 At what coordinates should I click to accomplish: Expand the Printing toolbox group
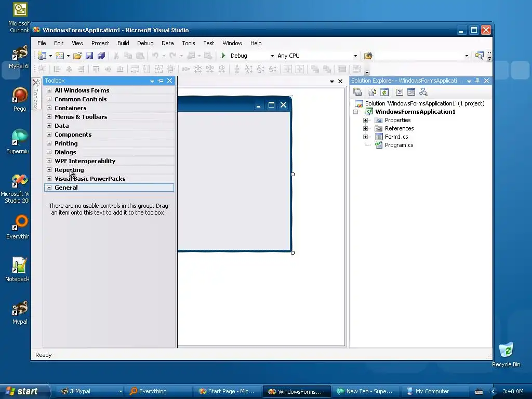(49, 143)
